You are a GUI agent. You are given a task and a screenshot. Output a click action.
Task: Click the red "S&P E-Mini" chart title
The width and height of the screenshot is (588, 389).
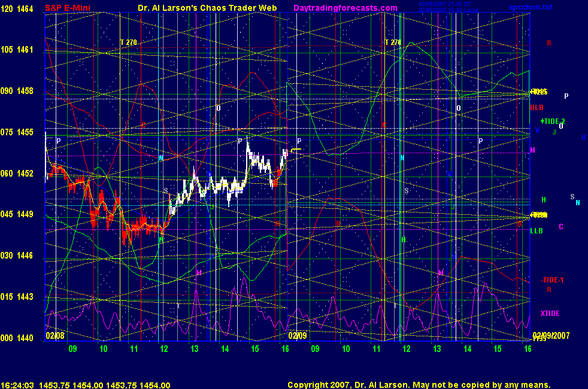tap(68, 8)
